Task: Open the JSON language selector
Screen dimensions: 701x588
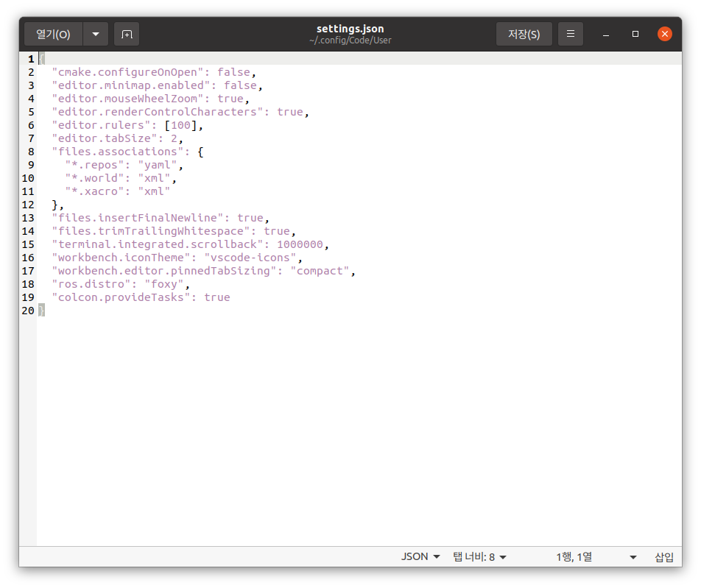Action: [420, 556]
